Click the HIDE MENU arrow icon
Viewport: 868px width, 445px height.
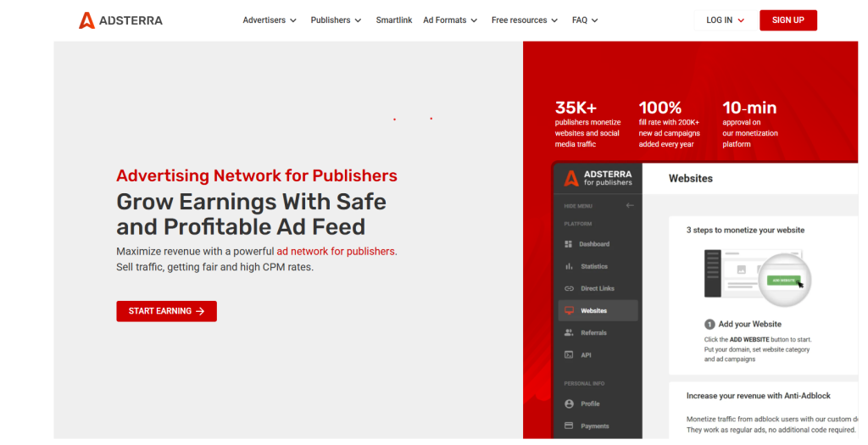pos(630,205)
